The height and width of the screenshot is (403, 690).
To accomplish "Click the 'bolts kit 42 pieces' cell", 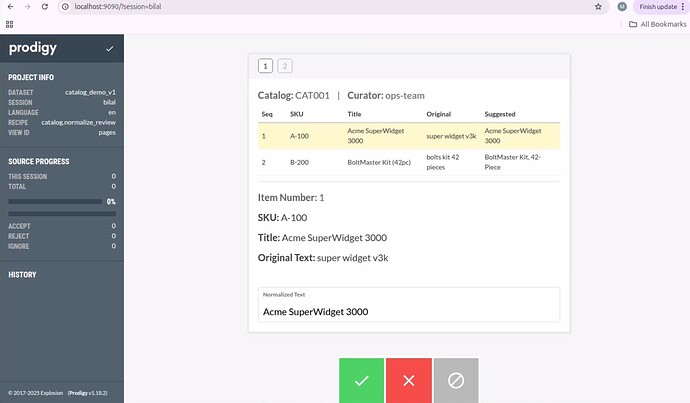I will coord(443,162).
